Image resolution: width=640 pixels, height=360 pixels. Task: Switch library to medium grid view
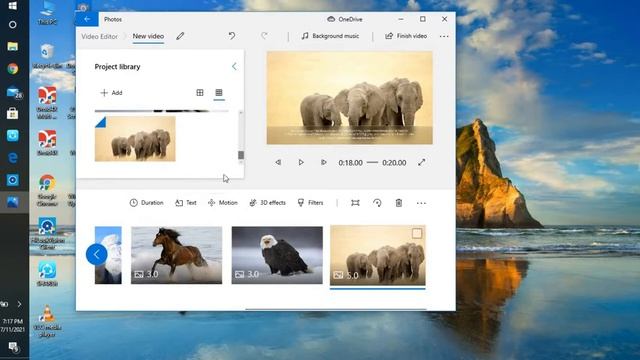tap(200, 93)
